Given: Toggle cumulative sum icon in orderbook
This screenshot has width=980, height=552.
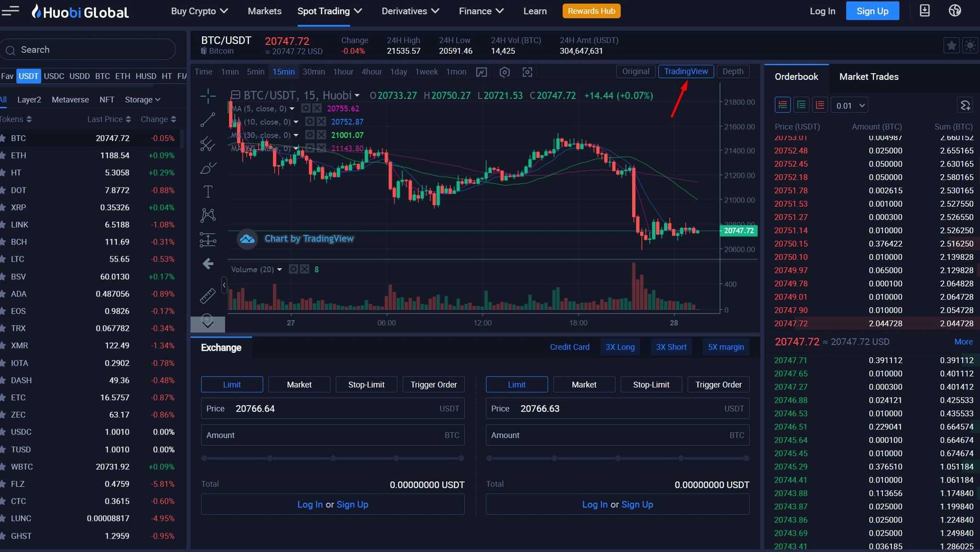Looking at the screenshot, I should (x=965, y=105).
